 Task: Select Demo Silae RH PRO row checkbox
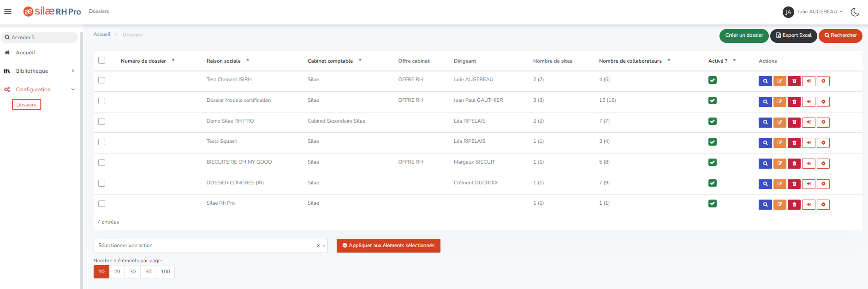101,122
